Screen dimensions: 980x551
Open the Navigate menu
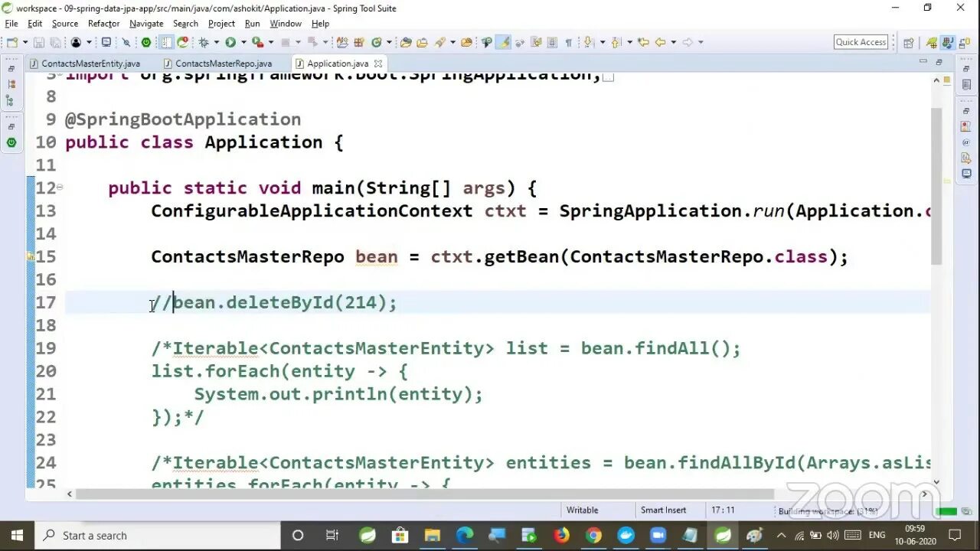[x=146, y=24]
